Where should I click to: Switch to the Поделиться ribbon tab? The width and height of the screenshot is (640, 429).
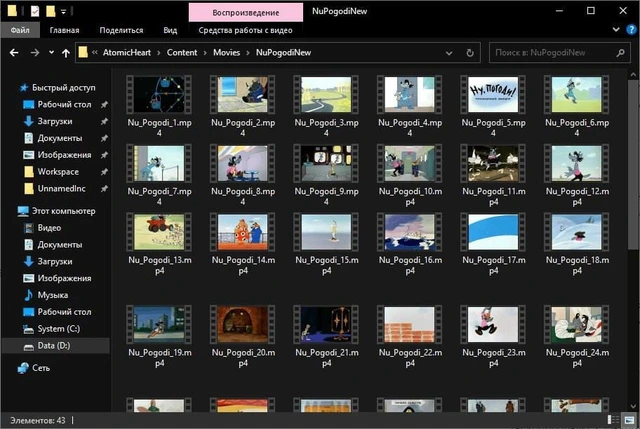coord(121,31)
